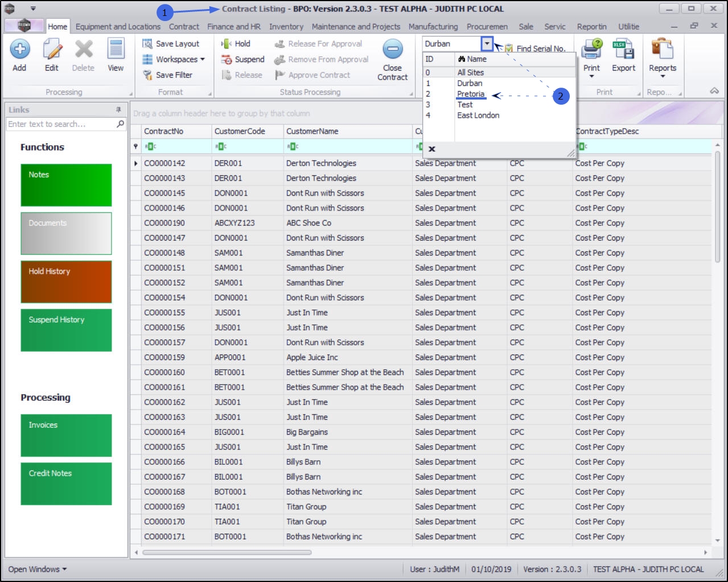Pin the Links panel with pushpin

(118, 110)
